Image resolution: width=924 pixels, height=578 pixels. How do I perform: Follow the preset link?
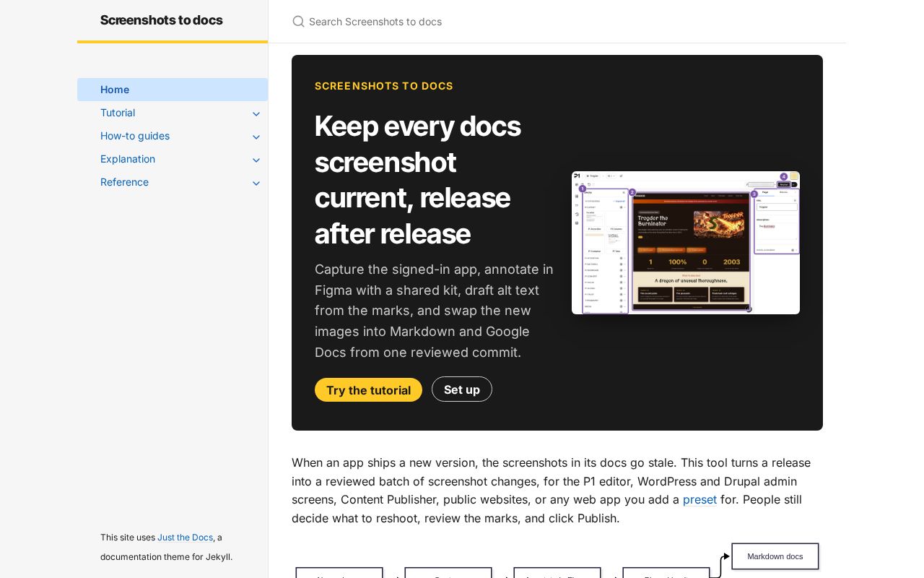coord(699,499)
